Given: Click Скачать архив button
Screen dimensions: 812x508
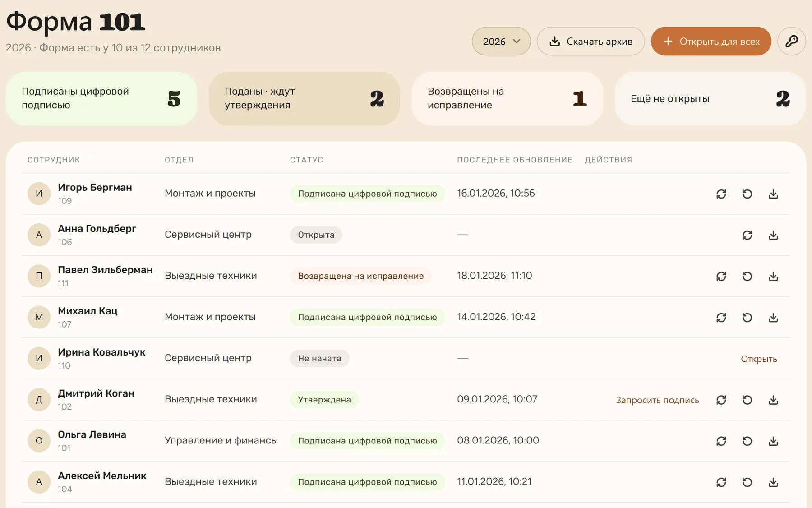Looking at the screenshot, I should (x=591, y=41).
